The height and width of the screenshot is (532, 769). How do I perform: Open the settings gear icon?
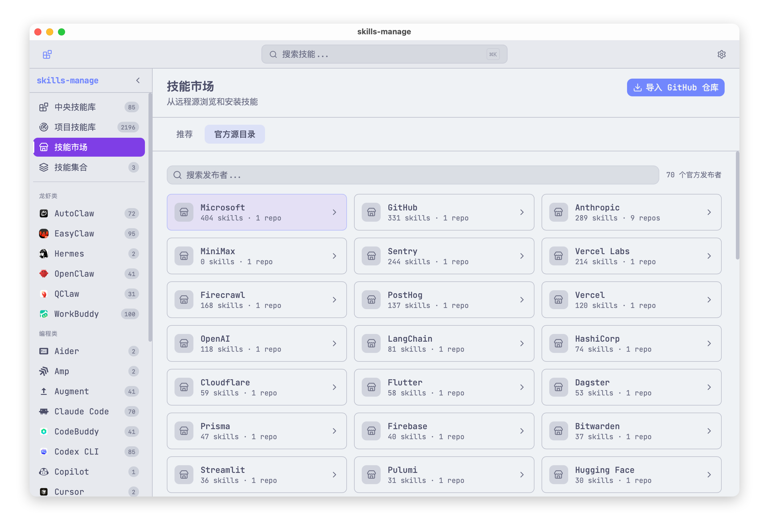[x=721, y=54]
